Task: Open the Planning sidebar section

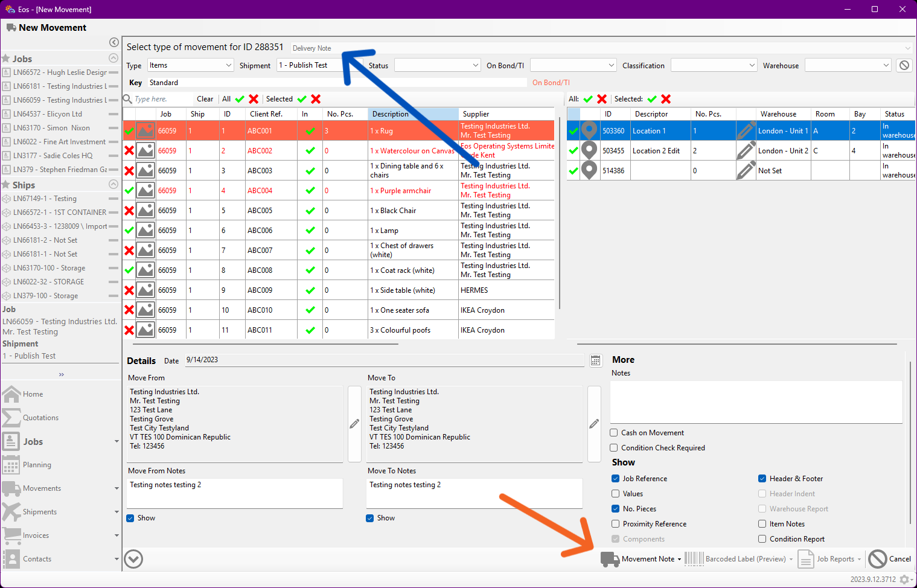Action: click(x=37, y=465)
